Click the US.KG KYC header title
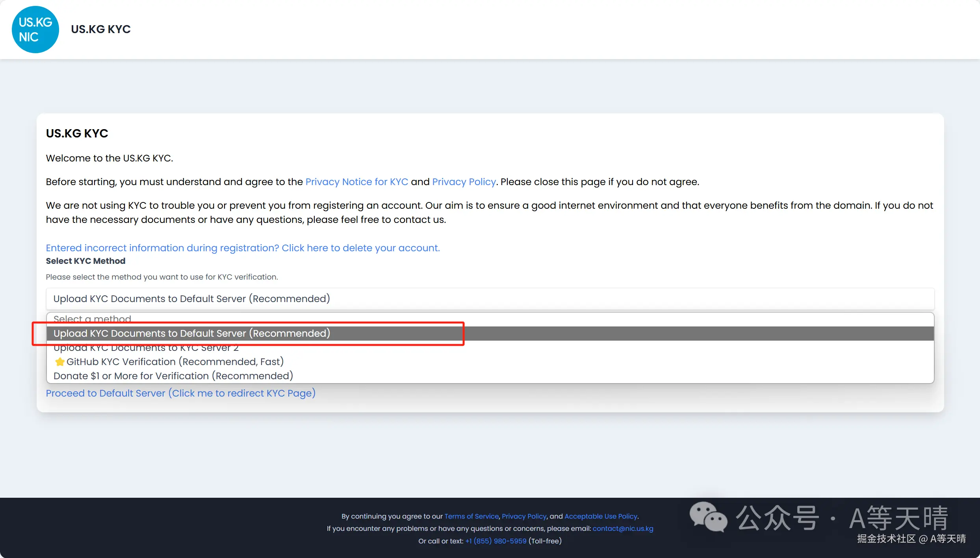 coord(101,30)
